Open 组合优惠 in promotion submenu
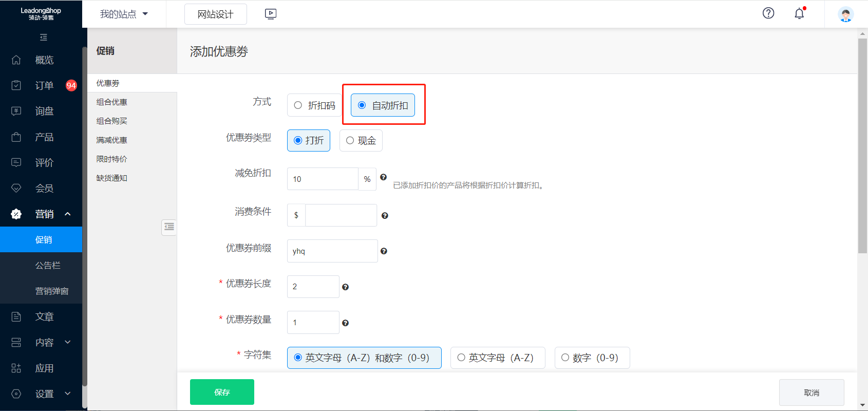The image size is (868, 411). tap(112, 102)
